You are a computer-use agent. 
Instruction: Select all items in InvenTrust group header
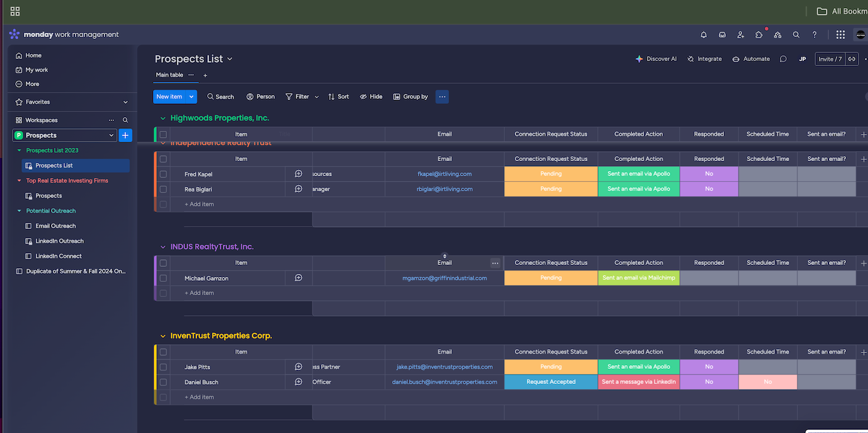coord(163,352)
